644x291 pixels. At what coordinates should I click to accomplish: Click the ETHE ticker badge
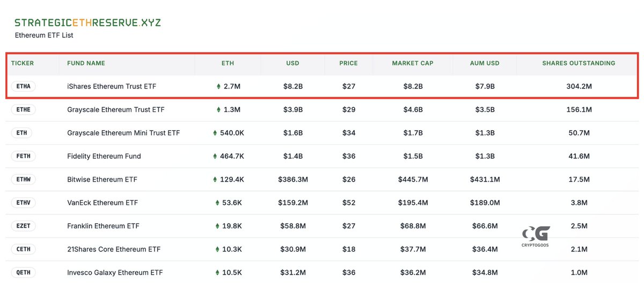click(23, 109)
